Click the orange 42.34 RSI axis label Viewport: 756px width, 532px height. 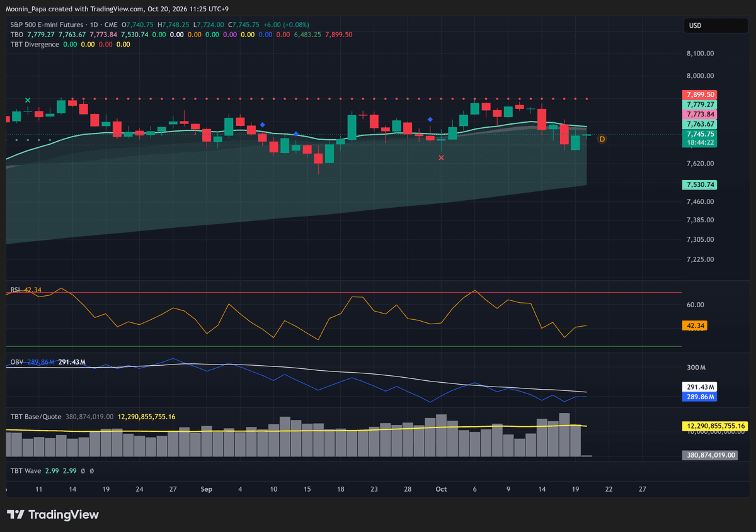coord(696,325)
